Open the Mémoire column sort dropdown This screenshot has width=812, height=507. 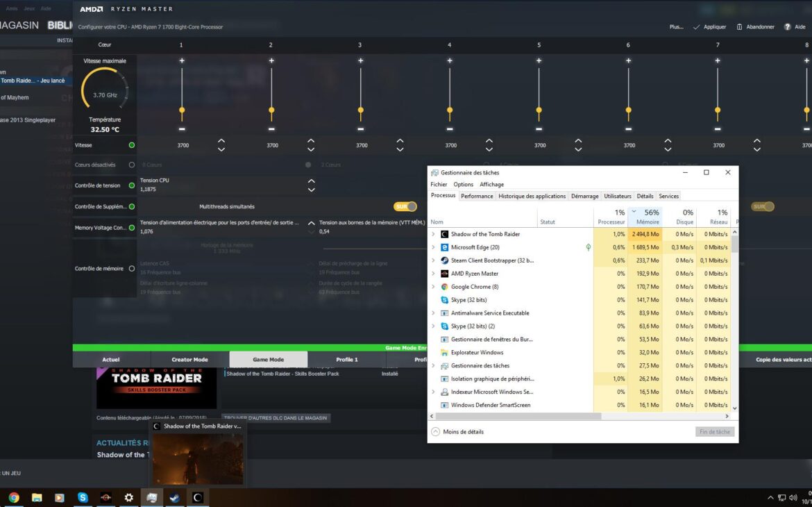(x=634, y=212)
